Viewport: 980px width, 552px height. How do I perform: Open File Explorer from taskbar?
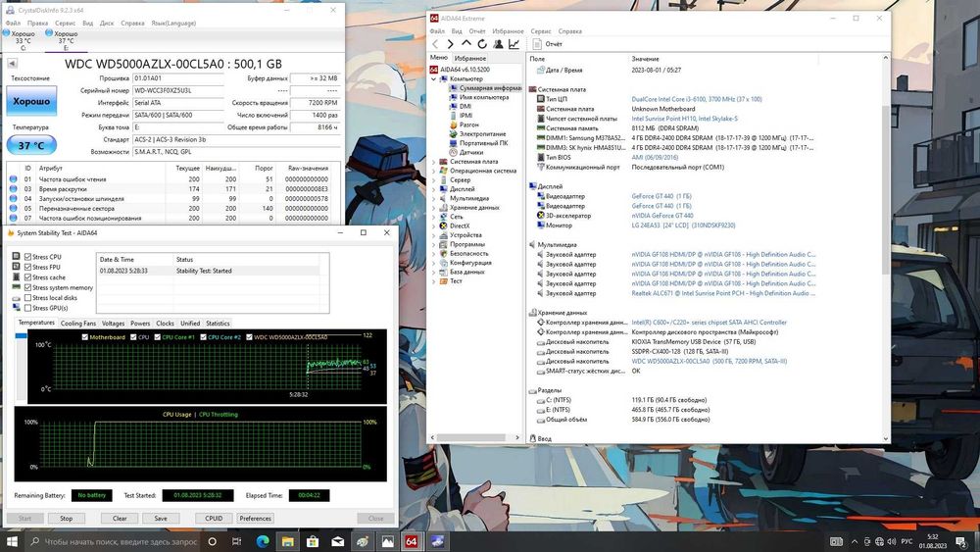coord(287,541)
